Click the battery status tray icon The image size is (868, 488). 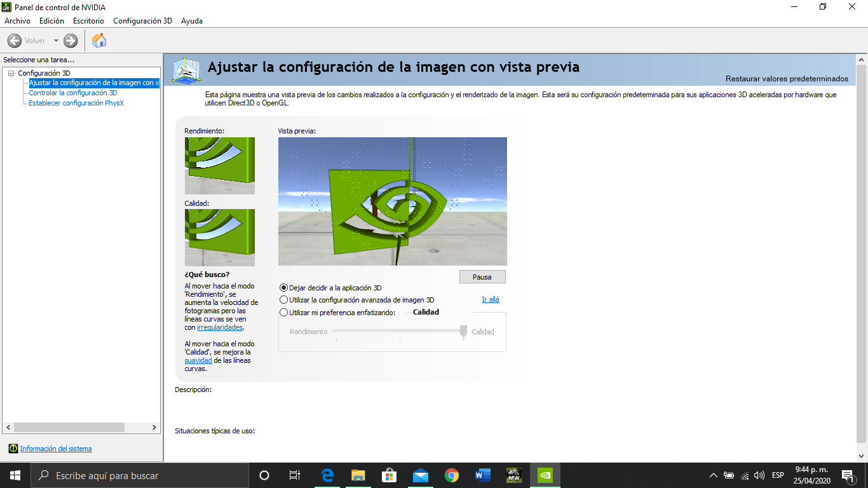click(729, 475)
